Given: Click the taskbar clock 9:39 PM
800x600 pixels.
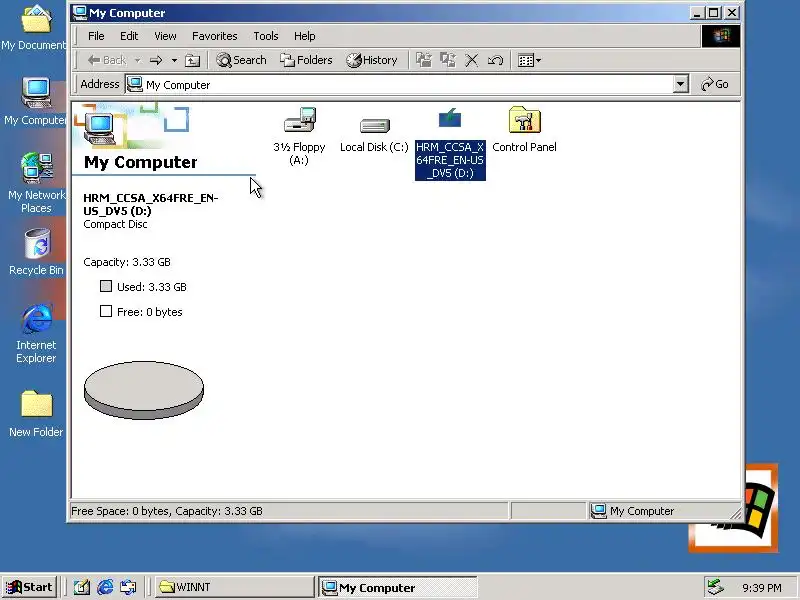Looking at the screenshot, I should point(762,588).
